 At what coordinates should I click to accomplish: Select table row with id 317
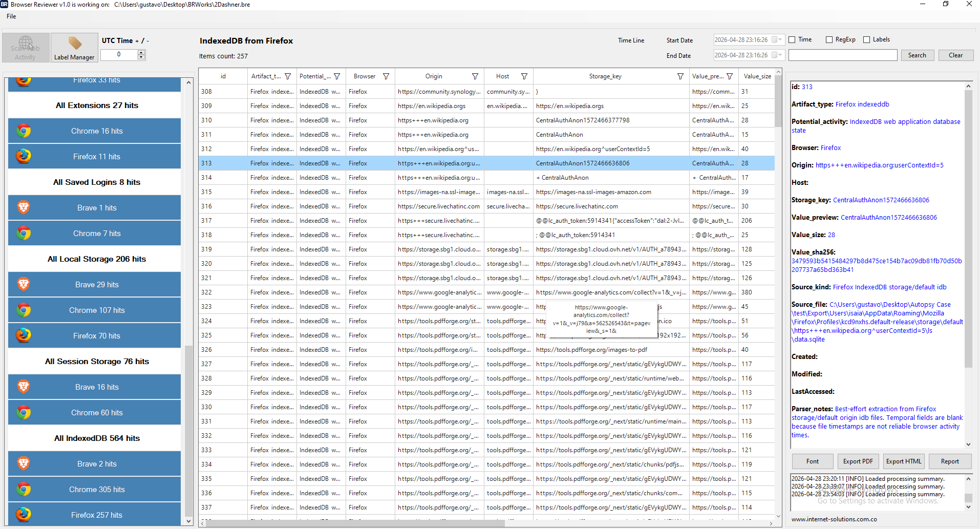(486, 221)
